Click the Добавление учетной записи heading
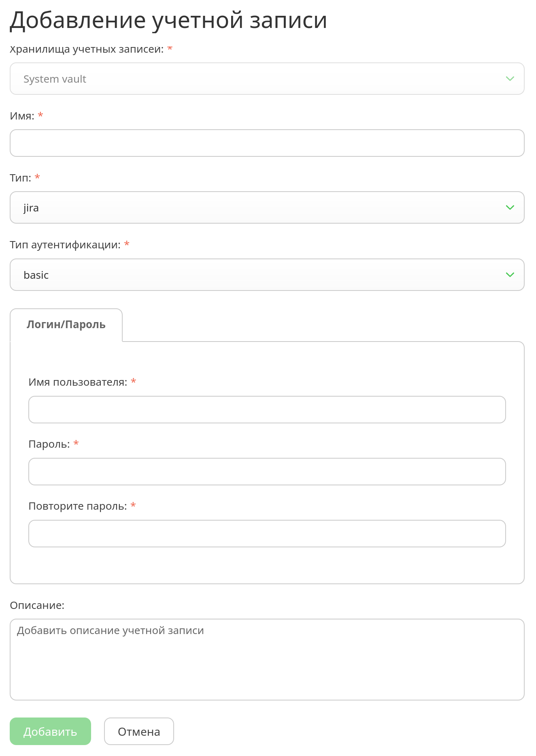 tap(168, 20)
